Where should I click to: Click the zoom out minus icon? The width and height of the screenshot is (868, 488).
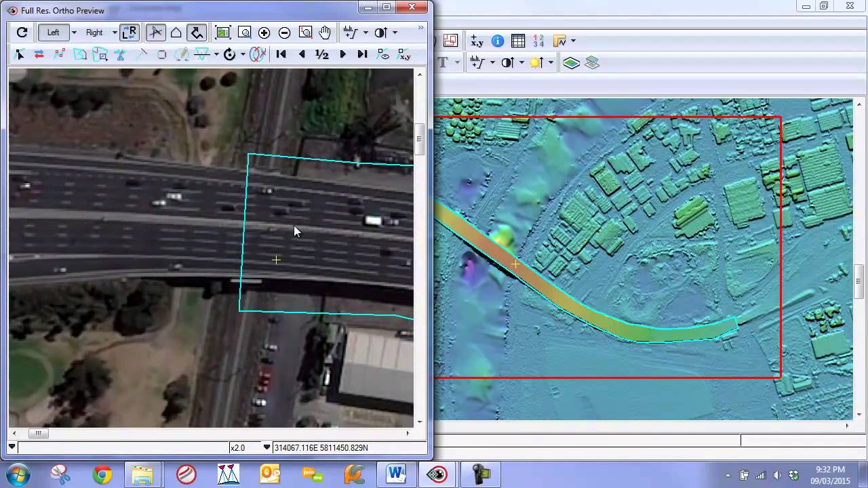pyautogui.click(x=285, y=33)
